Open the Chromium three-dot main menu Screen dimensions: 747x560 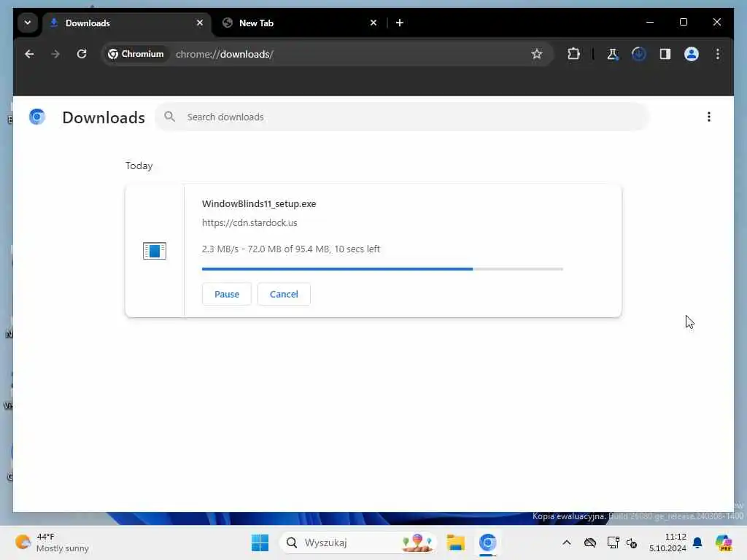[718, 54]
